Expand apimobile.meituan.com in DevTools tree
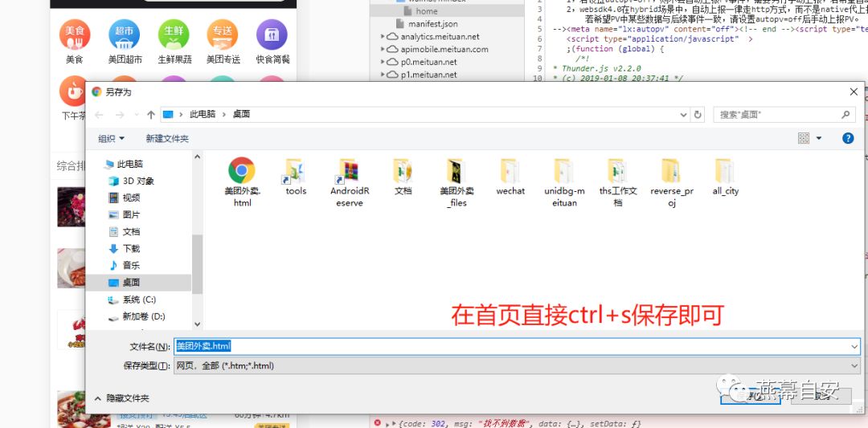The image size is (868, 428). (383, 49)
